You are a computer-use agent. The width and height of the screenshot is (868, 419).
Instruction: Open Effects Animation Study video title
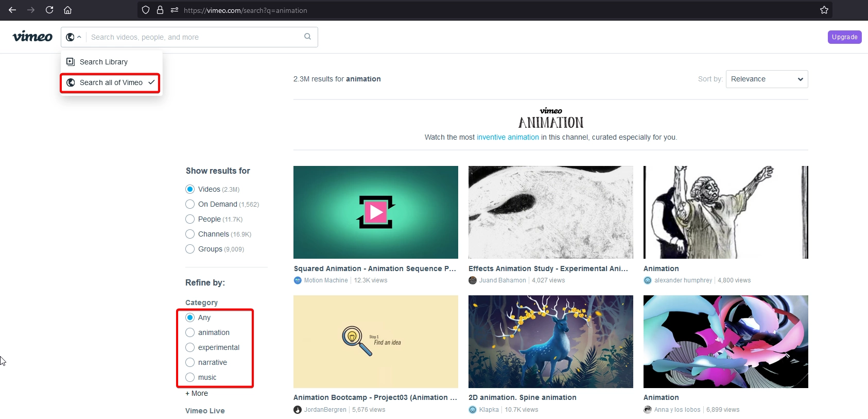coord(548,269)
